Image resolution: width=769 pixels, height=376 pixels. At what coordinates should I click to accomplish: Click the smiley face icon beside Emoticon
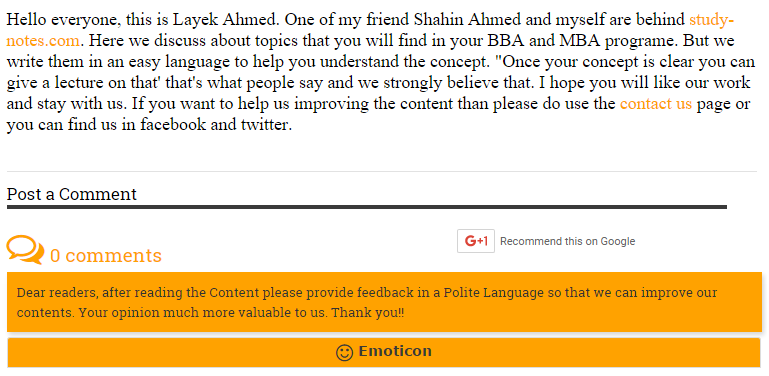click(344, 352)
